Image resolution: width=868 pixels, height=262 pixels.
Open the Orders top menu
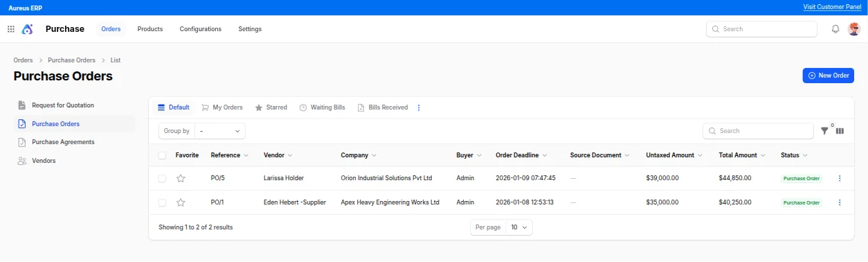[111, 29]
